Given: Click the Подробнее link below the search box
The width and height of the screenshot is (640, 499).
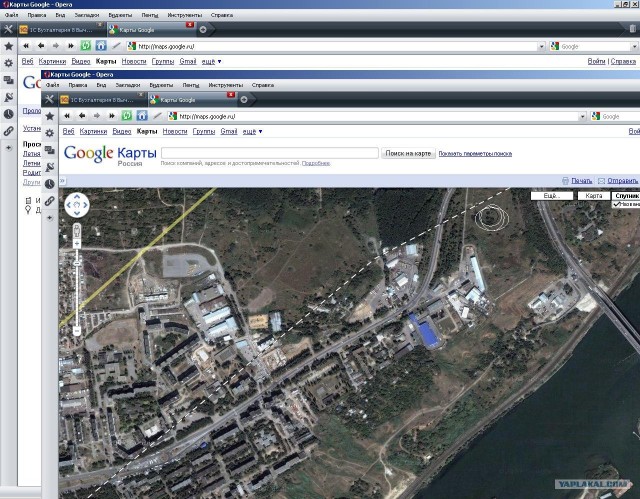Looking at the screenshot, I should [x=316, y=163].
